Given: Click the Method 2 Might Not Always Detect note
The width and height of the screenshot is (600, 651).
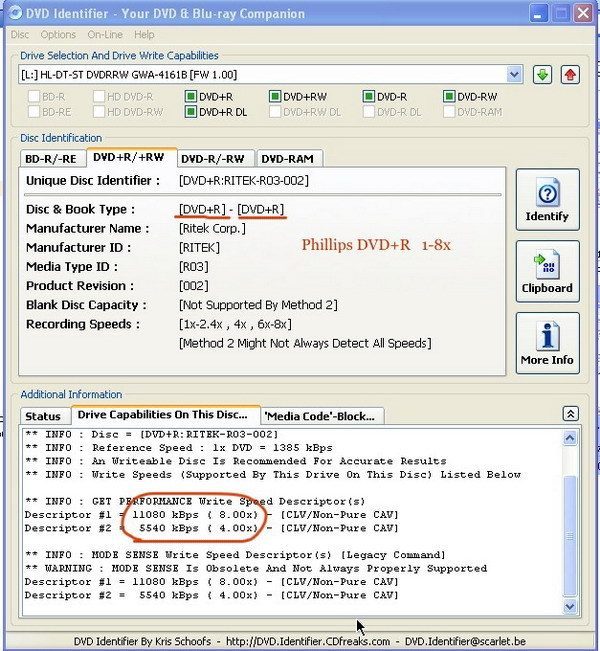Looking at the screenshot, I should pyautogui.click(x=305, y=343).
